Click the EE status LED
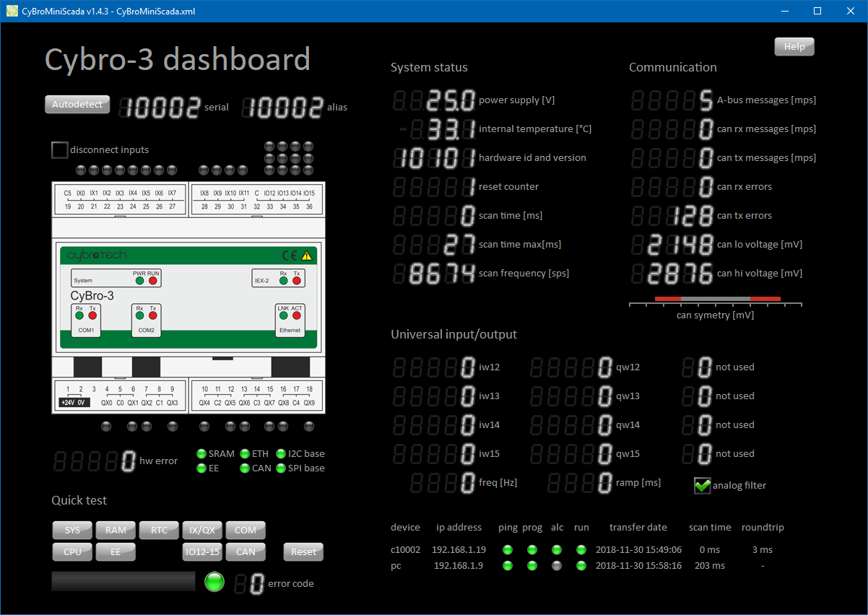The height and width of the screenshot is (615, 868). [201, 468]
